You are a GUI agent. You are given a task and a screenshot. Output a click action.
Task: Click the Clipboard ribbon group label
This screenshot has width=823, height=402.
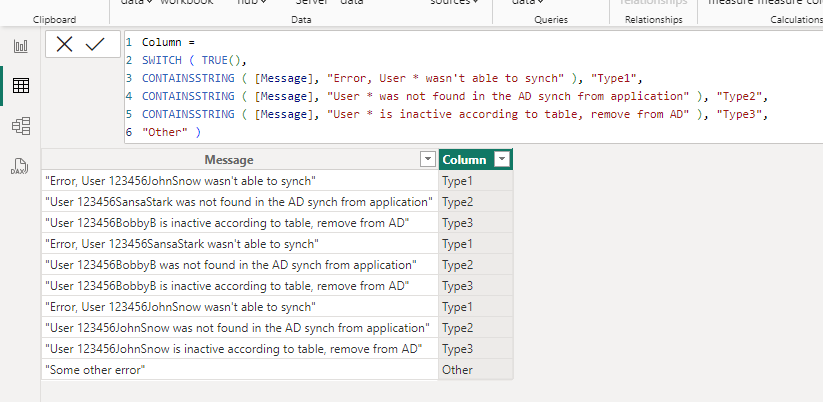coord(55,19)
